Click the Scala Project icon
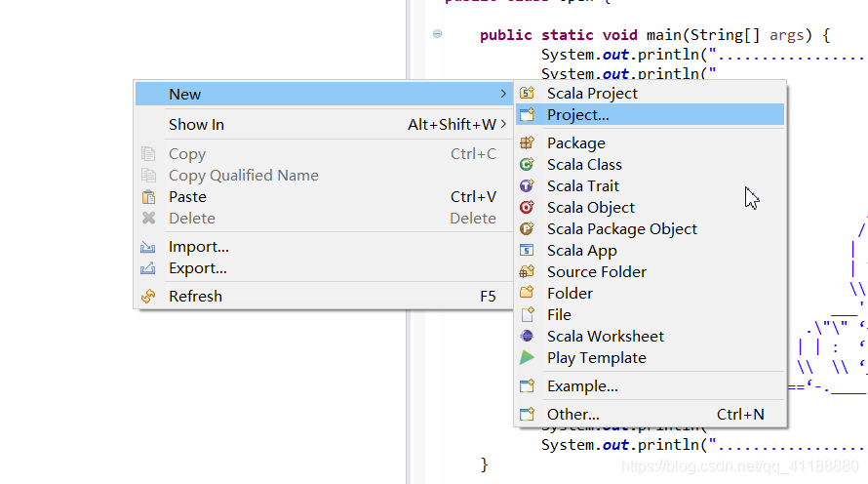Viewport: 868px width, 484px height. 527,93
